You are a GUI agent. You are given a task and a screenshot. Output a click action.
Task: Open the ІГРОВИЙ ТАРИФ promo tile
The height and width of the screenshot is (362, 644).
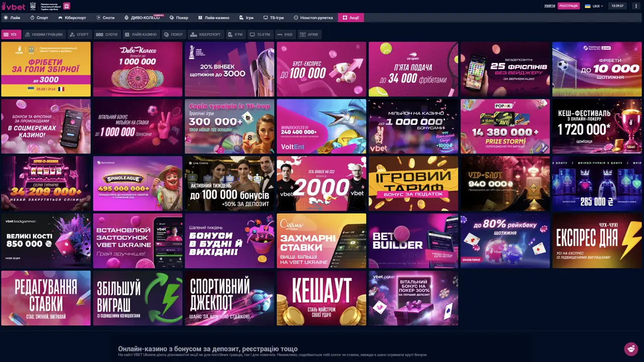pyautogui.click(x=413, y=184)
